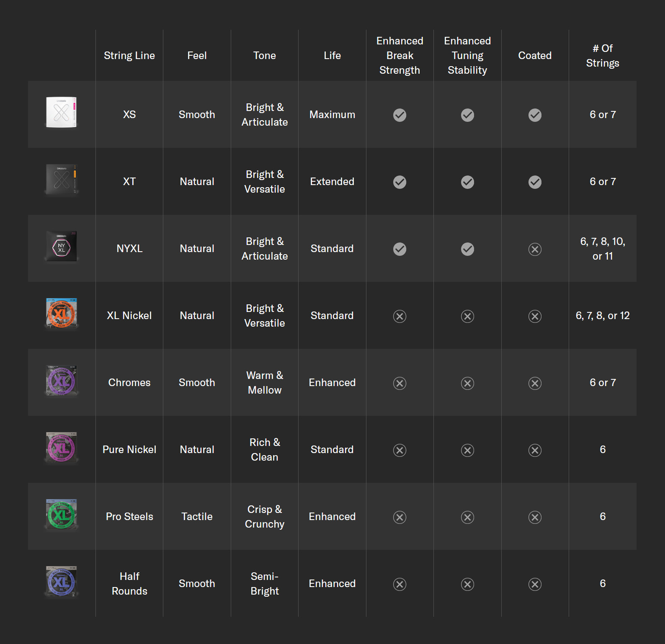Select the dark XT string pack image
This screenshot has height=644, width=665.
click(62, 180)
